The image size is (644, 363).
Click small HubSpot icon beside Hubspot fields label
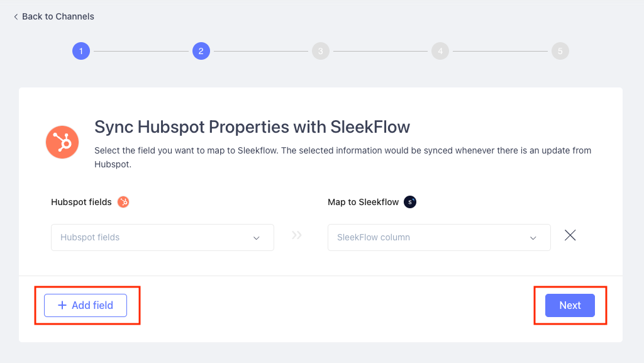pyautogui.click(x=123, y=202)
